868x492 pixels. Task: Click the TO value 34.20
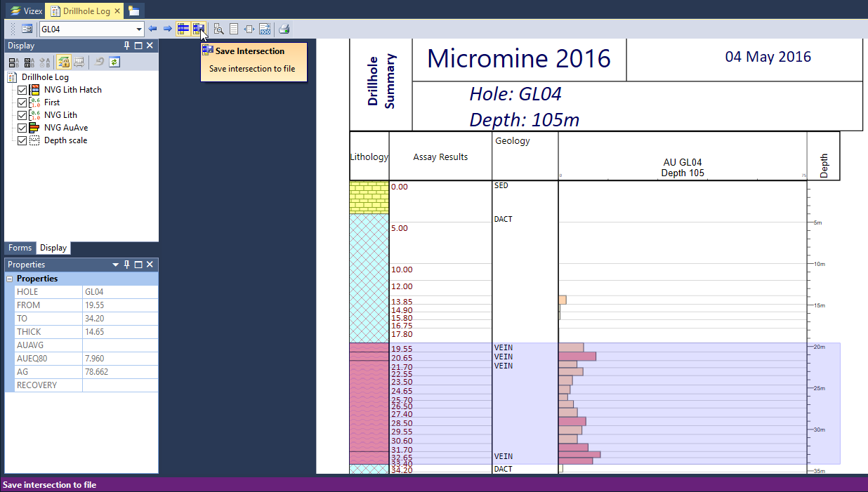120,319
